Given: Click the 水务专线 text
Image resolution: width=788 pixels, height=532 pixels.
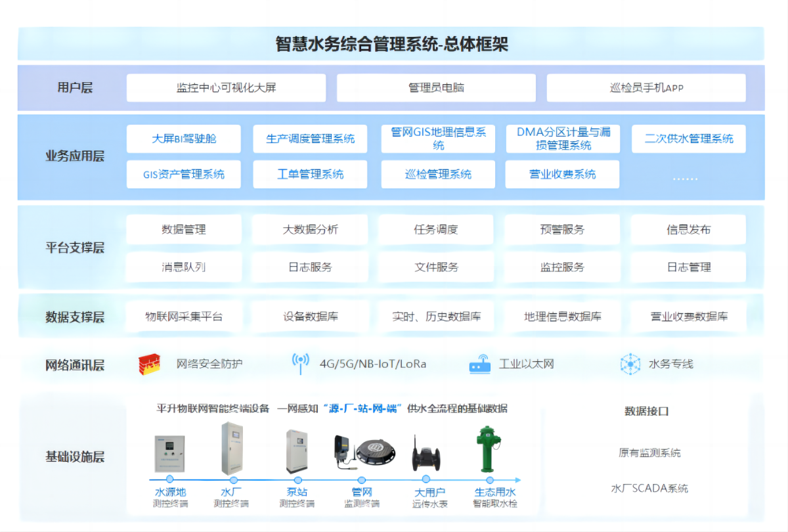Looking at the screenshot, I should [x=670, y=364].
